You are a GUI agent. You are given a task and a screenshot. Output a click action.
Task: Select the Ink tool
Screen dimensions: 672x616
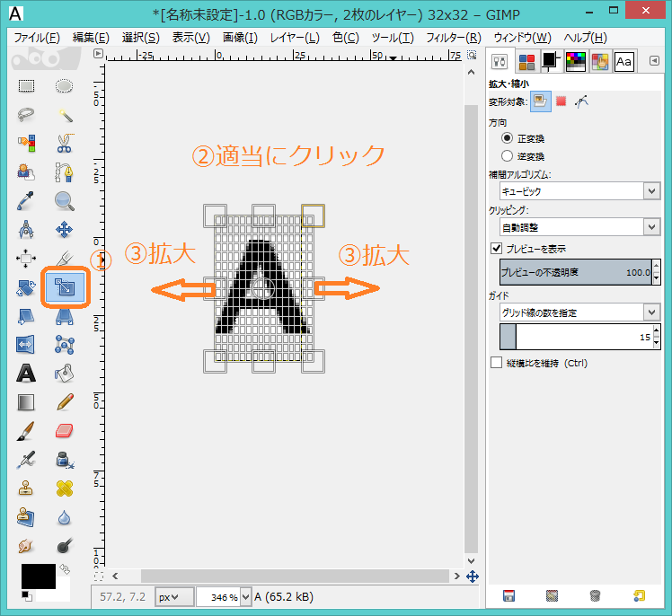[x=65, y=460]
